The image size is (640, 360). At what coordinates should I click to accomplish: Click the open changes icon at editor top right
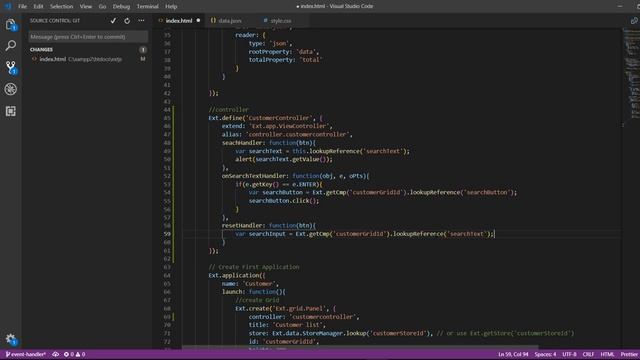(634, 20)
